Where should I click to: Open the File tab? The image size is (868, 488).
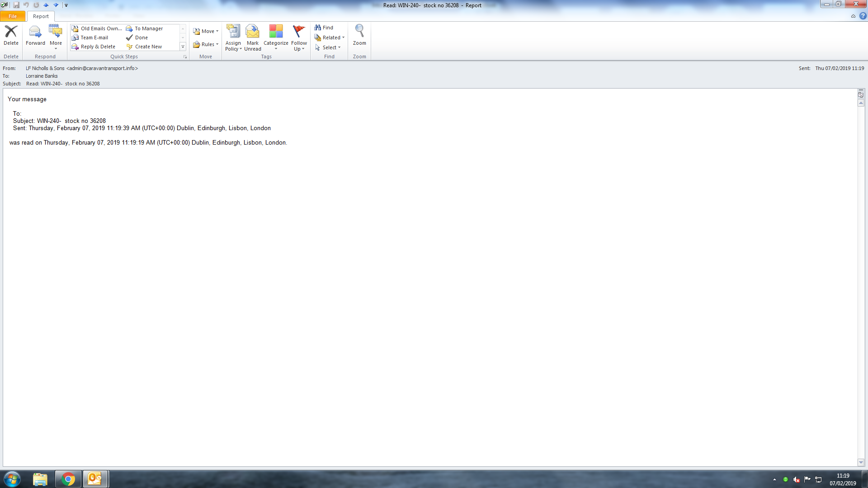click(x=13, y=16)
